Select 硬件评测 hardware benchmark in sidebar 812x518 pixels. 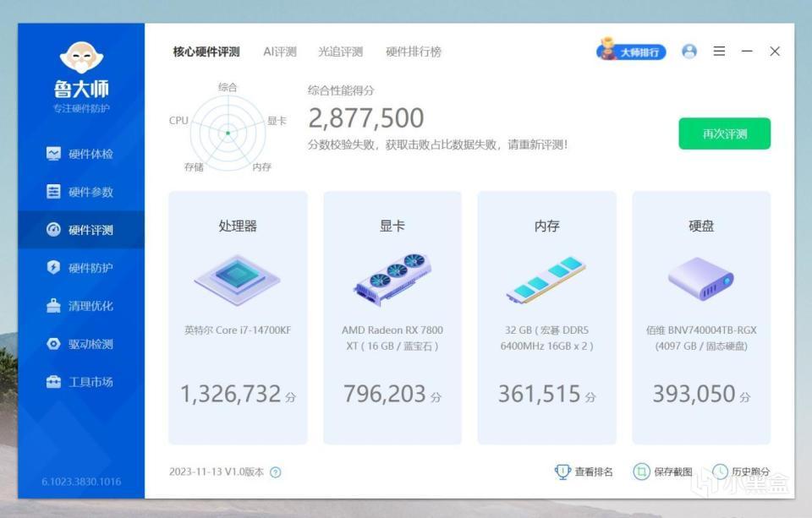[80, 230]
